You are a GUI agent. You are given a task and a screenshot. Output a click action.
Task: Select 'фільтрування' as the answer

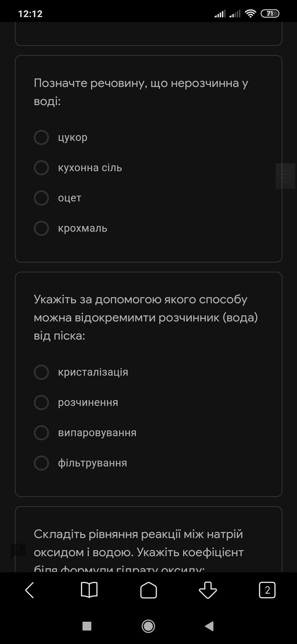point(41,463)
